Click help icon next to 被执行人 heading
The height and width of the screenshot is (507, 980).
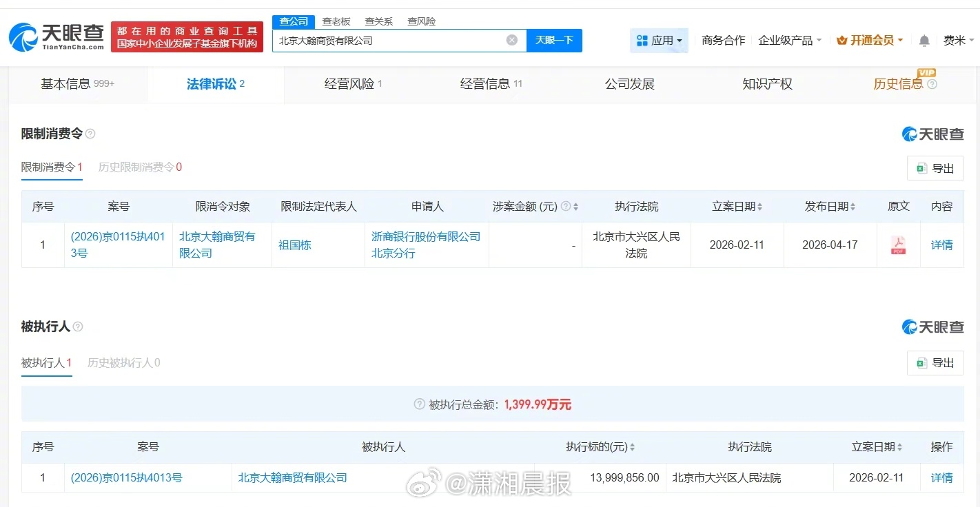[78, 327]
